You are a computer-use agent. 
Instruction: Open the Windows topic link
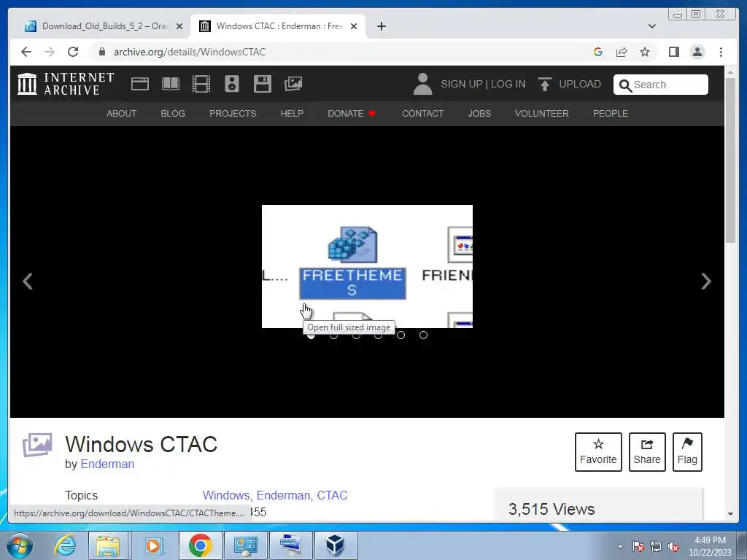pyautogui.click(x=226, y=495)
